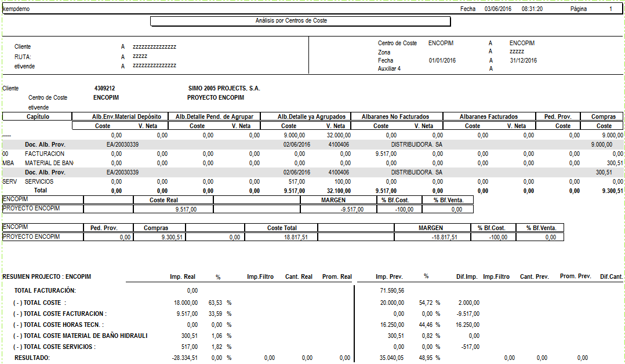Image resolution: width=625 pixels, height=364 pixels.
Task: Click the 'Coste Total' box header
Action: [x=282, y=228]
